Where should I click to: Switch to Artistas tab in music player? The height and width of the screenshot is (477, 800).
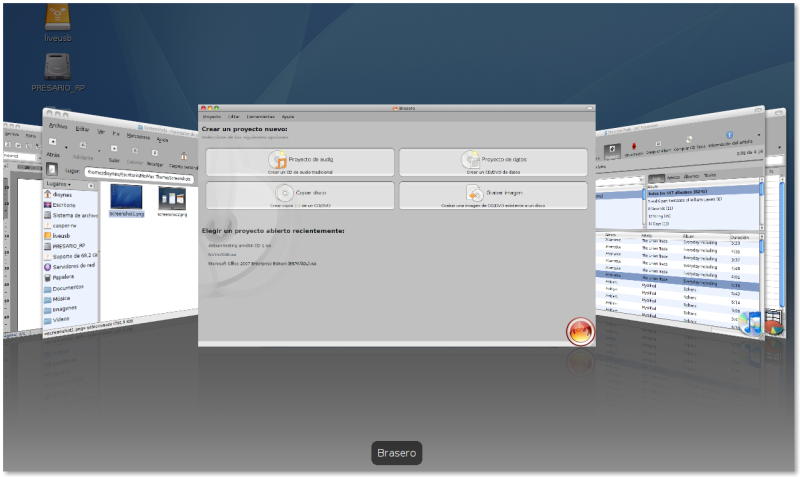click(674, 177)
